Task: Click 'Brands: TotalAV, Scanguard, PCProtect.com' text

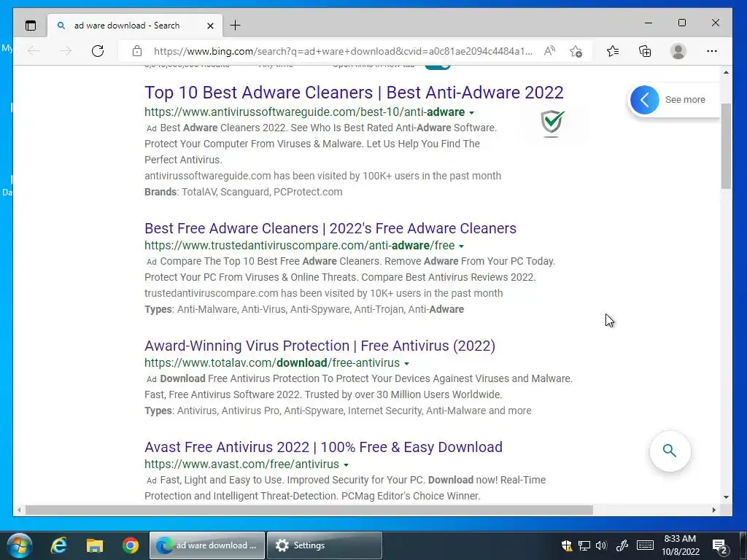Action: 244,192
